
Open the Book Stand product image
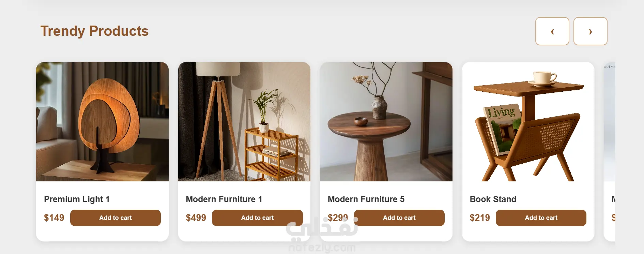pyautogui.click(x=528, y=122)
